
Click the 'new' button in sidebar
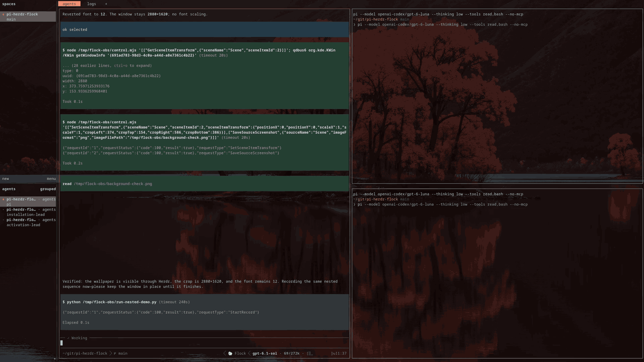pos(6,179)
